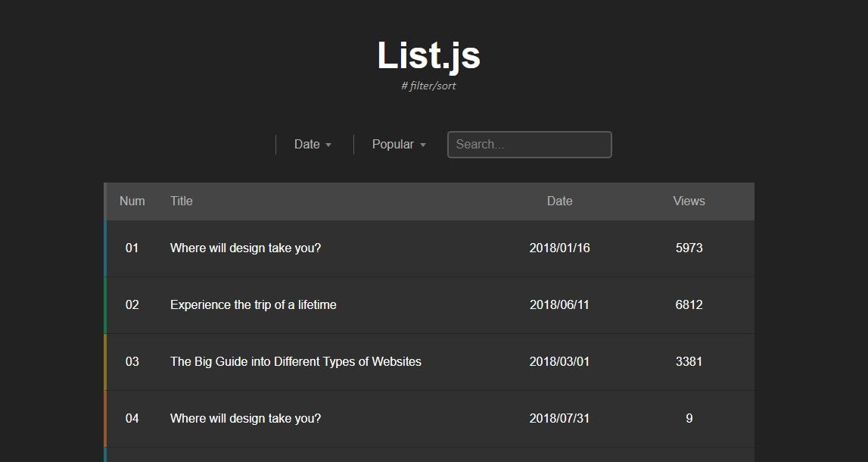Click the blue stripe on row 01

pos(107,248)
